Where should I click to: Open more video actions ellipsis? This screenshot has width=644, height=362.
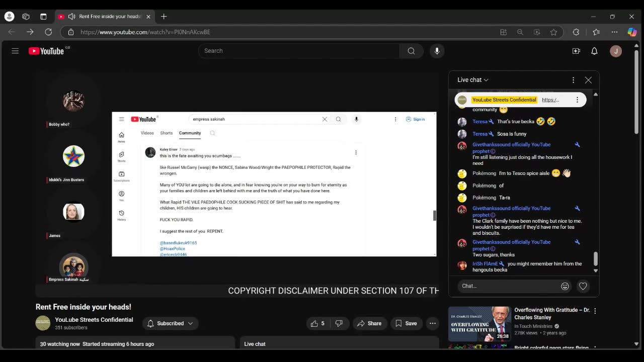tap(433, 323)
